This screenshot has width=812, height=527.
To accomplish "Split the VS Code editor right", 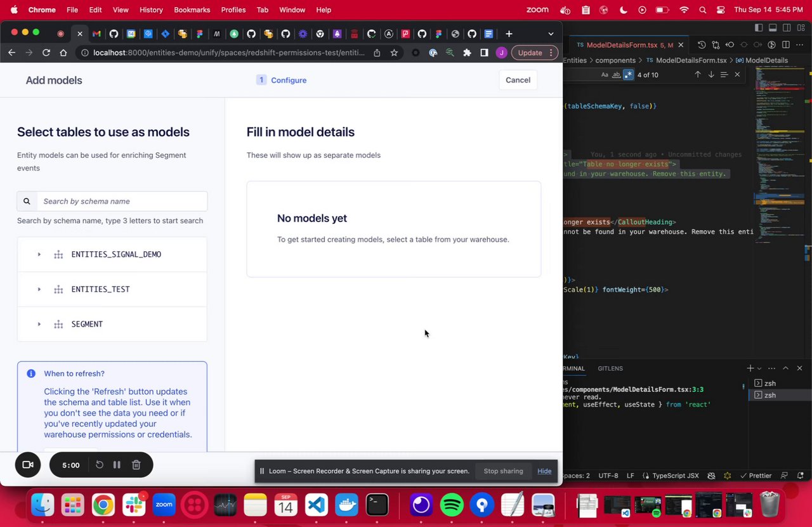I will pyautogui.click(x=785, y=45).
